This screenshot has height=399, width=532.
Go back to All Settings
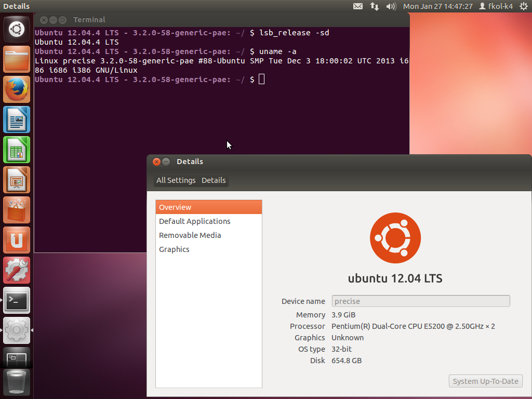click(176, 180)
